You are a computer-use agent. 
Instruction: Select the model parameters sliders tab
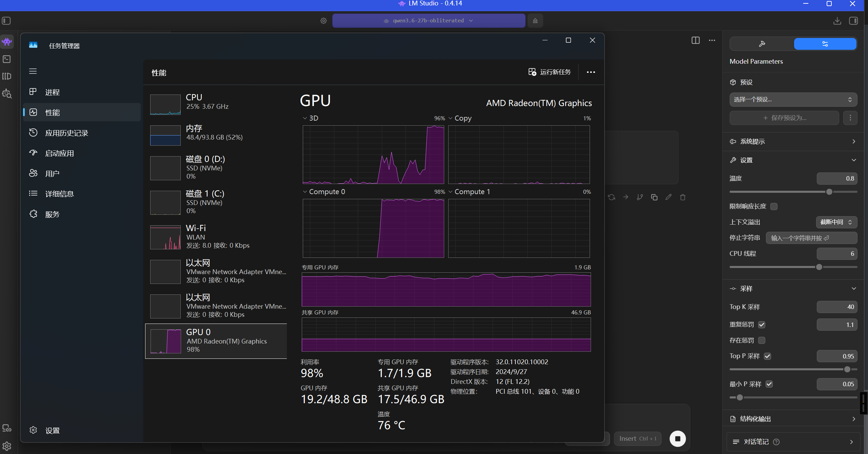[x=825, y=44]
